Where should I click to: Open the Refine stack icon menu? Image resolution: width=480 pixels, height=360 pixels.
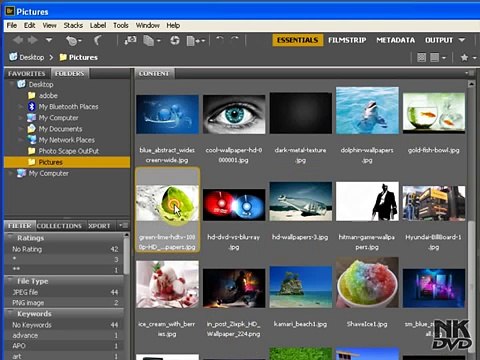pos(152,41)
